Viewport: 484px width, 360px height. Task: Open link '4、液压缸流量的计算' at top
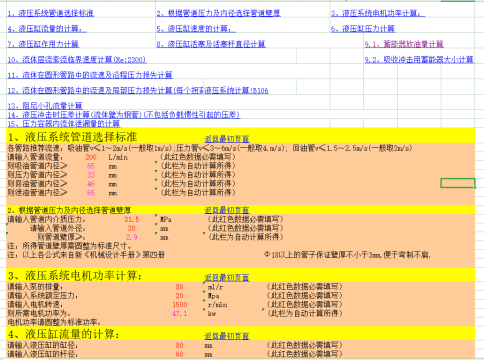[47, 29]
